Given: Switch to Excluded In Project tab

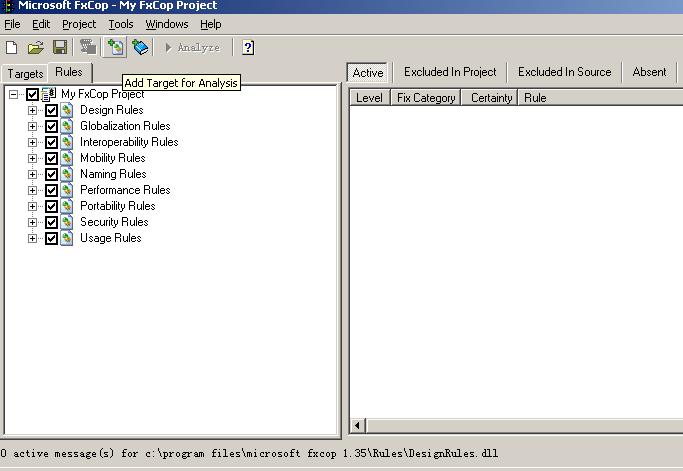Looking at the screenshot, I should (450, 72).
